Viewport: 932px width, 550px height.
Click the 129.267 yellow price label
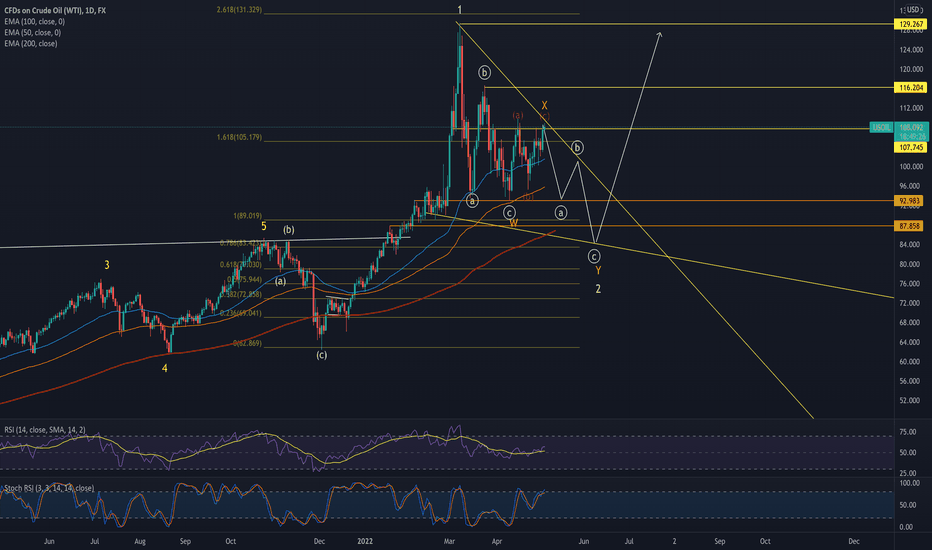[910, 24]
